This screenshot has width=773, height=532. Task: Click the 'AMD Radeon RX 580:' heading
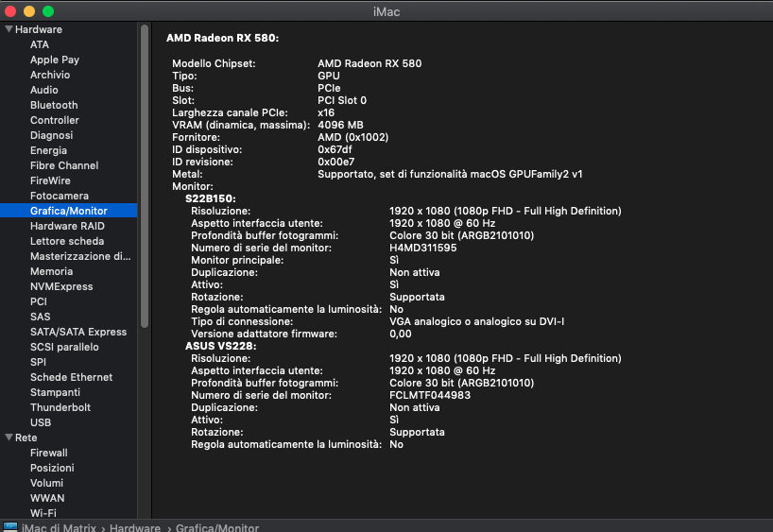pyautogui.click(x=222, y=38)
